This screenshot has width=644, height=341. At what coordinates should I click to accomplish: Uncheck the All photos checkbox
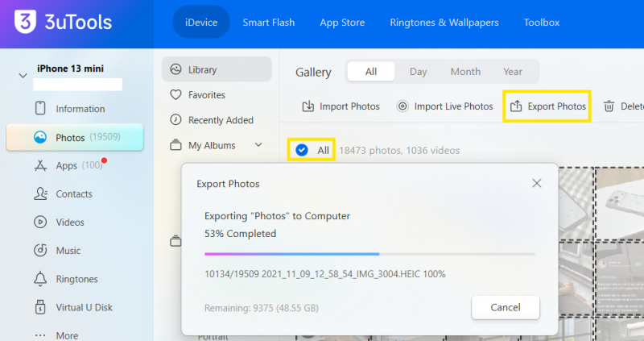(x=302, y=150)
